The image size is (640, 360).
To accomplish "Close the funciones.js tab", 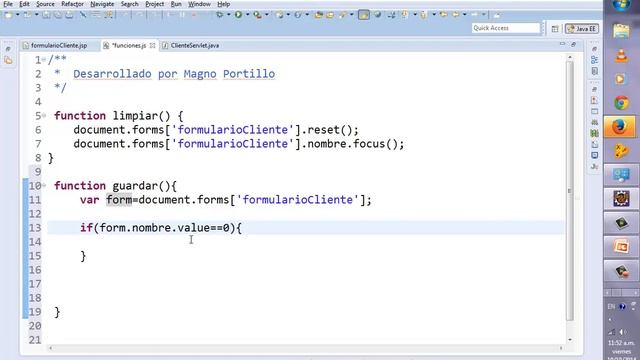I will click(152, 45).
